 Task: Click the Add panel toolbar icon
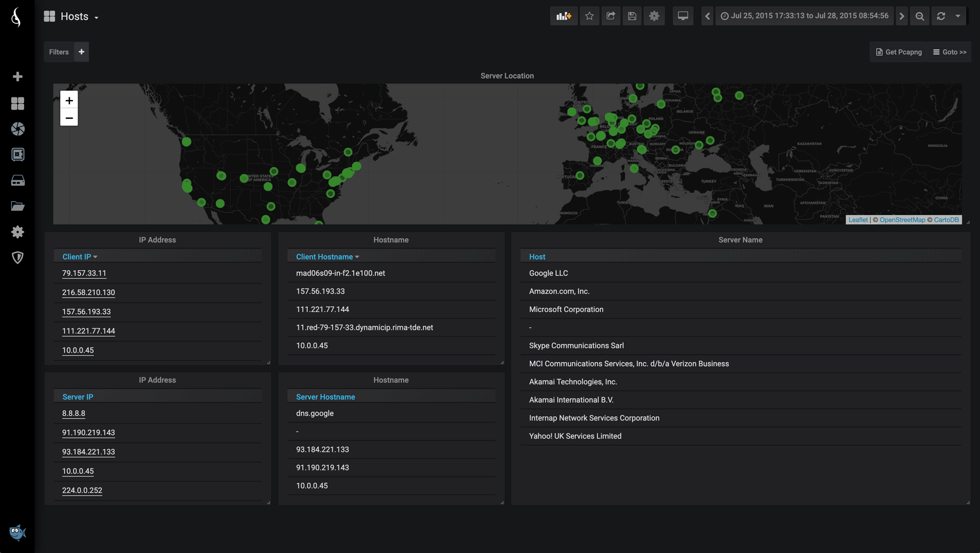tap(563, 16)
